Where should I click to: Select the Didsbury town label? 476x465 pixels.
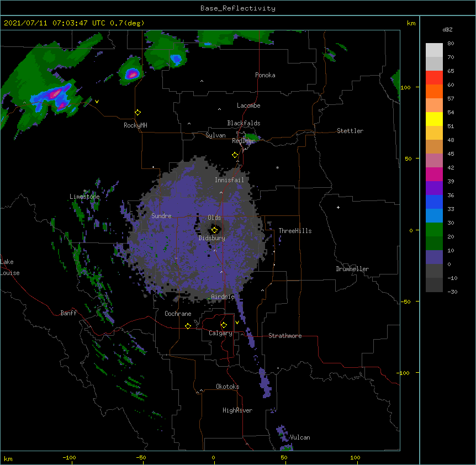coord(212,238)
